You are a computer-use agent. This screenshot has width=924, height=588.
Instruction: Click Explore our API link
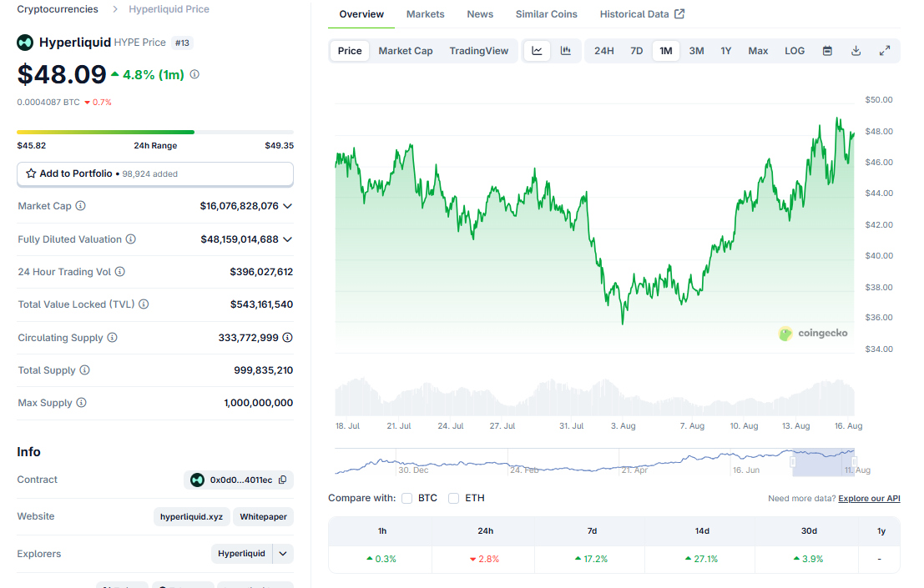coord(869,499)
